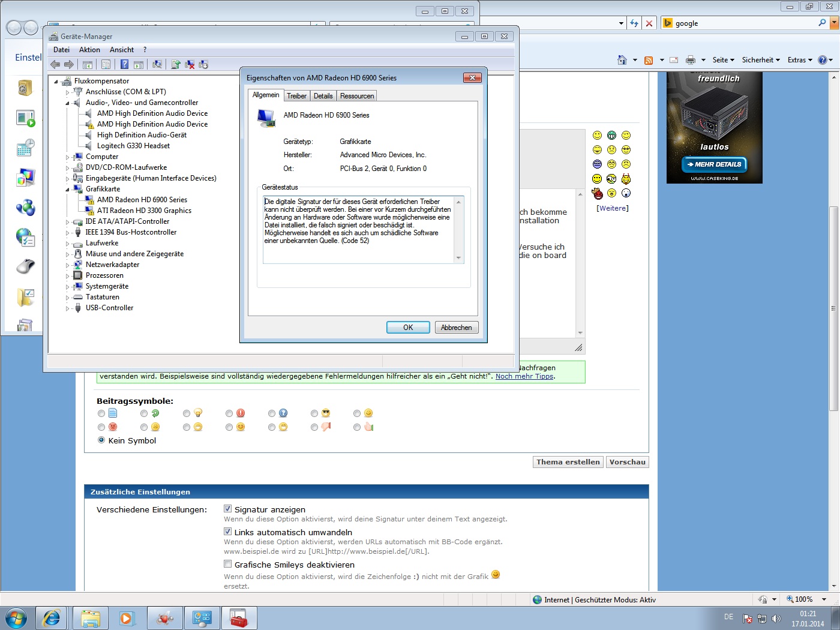Screen dimensions: 840x630
Task: Click the Internet Explorer home icon
Action: click(x=622, y=60)
